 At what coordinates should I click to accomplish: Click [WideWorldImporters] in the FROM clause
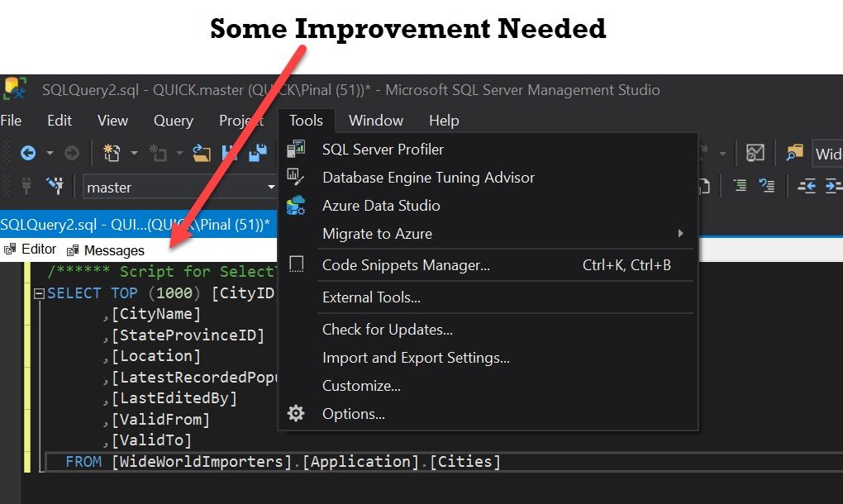pos(202,462)
